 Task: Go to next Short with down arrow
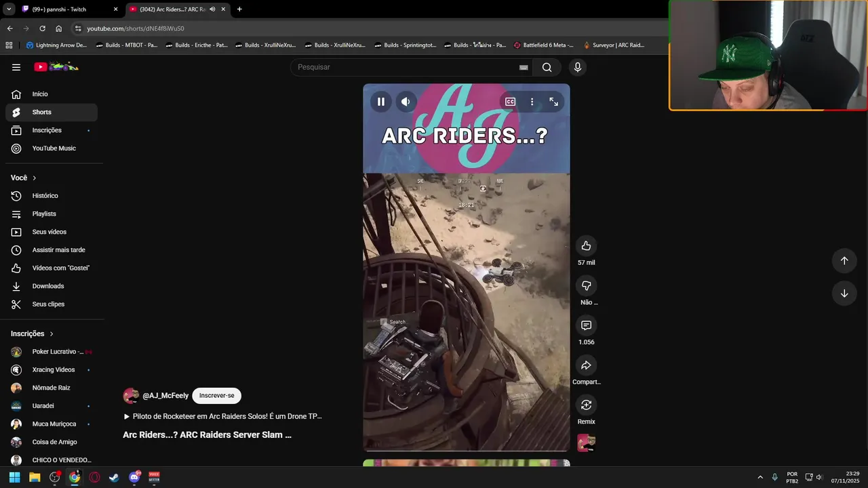pyautogui.click(x=844, y=293)
